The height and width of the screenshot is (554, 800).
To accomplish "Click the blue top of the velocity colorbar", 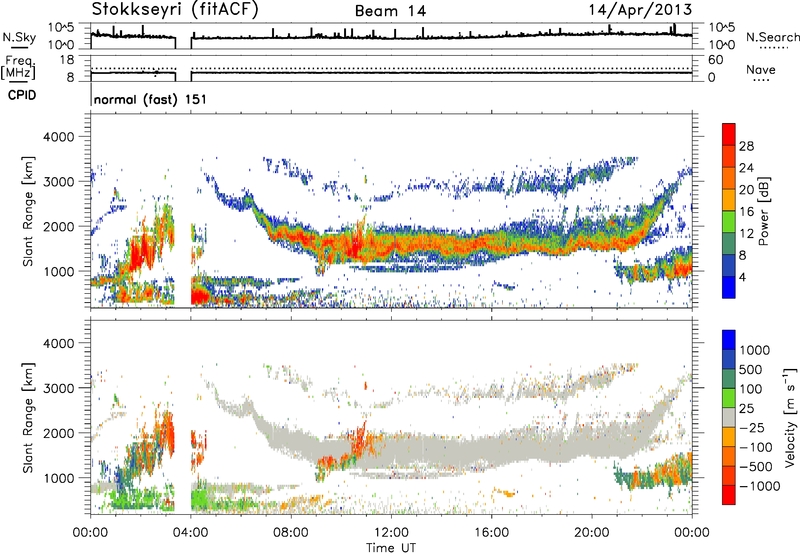I will [x=729, y=340].
